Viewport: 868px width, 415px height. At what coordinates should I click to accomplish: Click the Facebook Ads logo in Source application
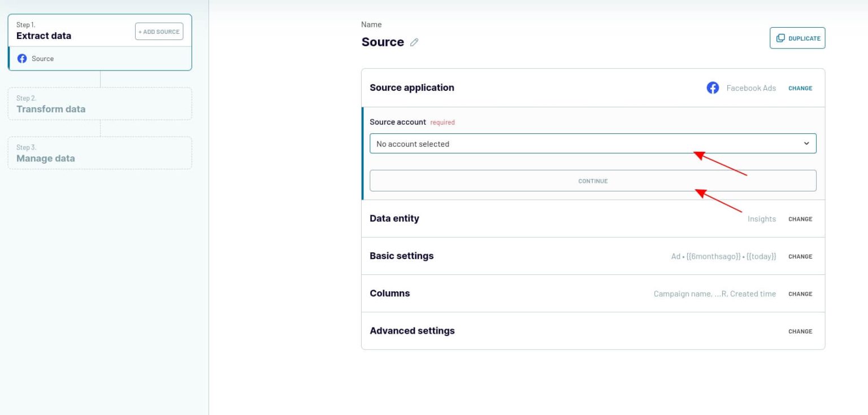713,88
